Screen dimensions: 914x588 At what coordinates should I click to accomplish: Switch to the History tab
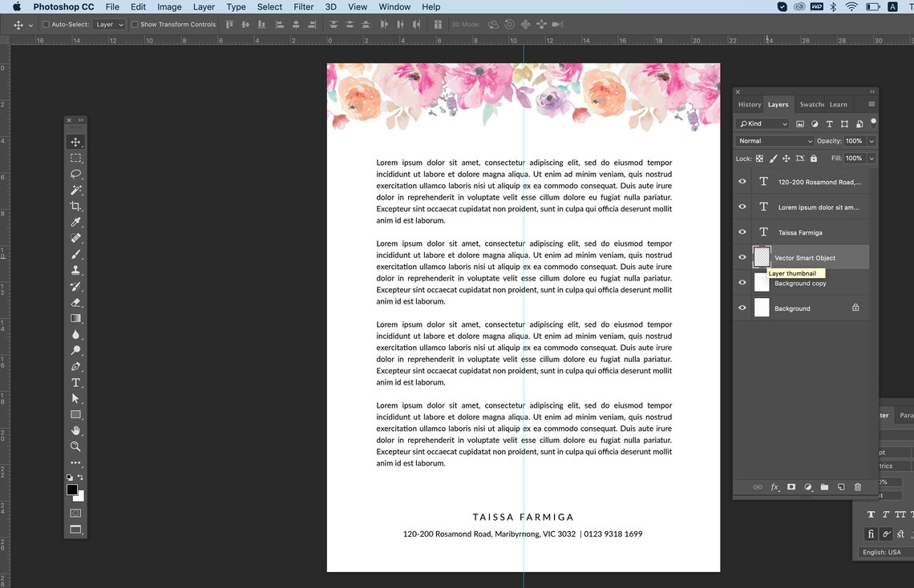749,104
